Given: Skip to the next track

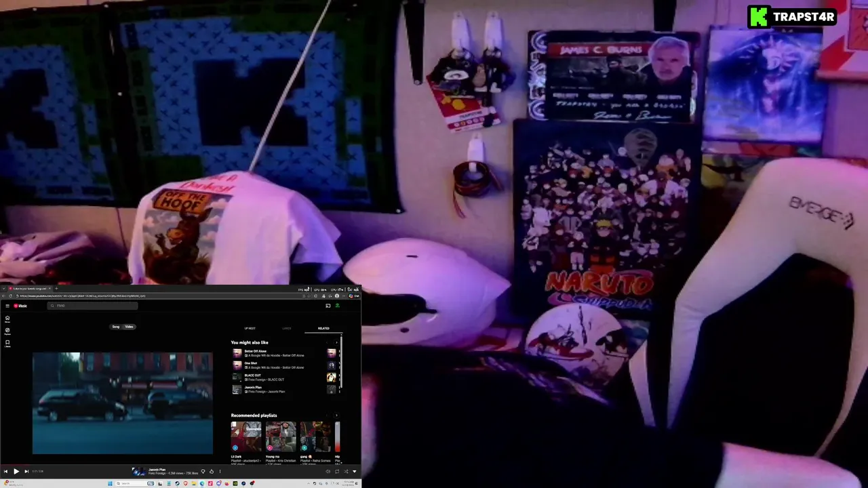Looking at the screenshot, I should click(26, 471).
